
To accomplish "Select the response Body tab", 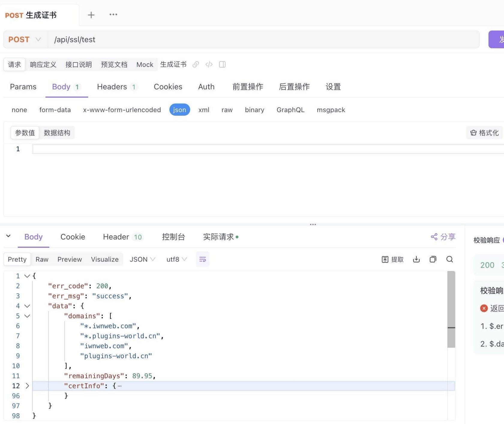I will pyautogui.click(x=34, y=237).
